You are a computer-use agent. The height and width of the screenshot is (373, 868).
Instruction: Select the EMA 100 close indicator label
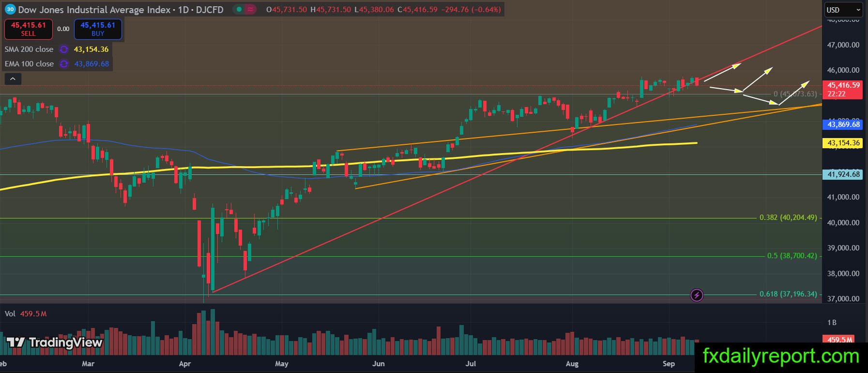tap(29, 64)
